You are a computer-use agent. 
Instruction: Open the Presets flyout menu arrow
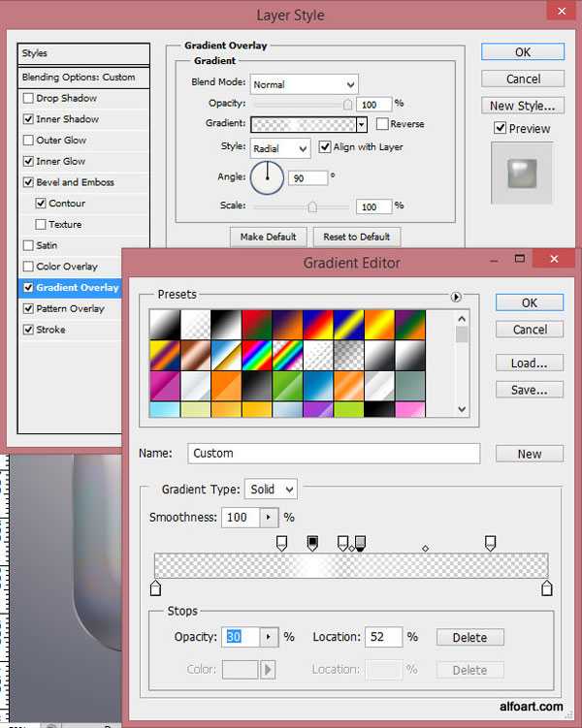tap(456, 297)
